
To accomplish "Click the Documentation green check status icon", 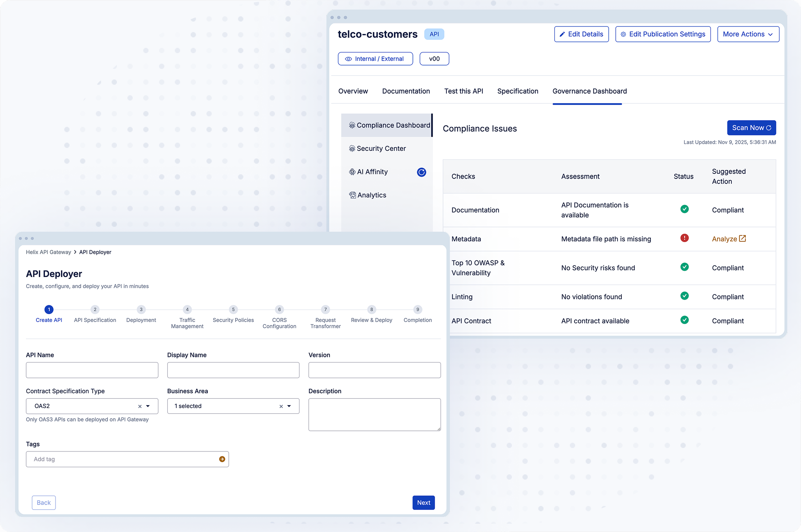I will point(684,209).
